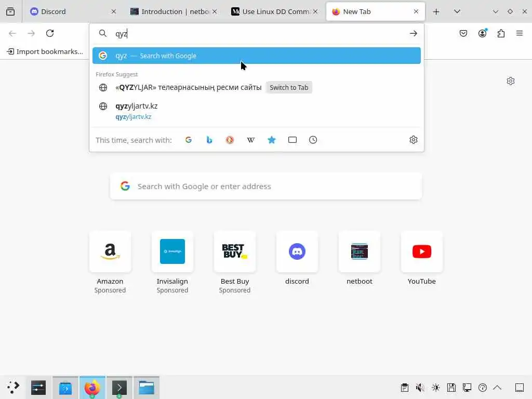Image resolution: width=532 pixels, height=399 pixels.
Task: Open the Extensions puzzle icon
Action: [x=501, y=33]
